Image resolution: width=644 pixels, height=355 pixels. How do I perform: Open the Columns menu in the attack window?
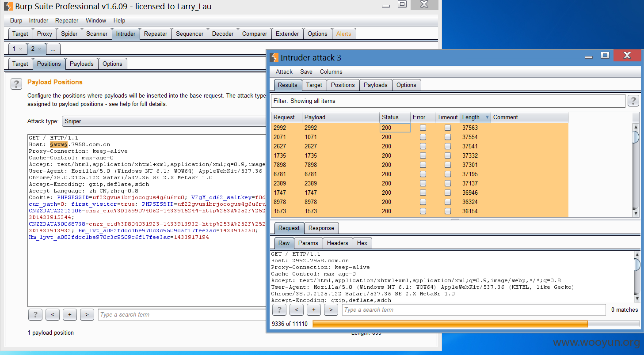331,72
